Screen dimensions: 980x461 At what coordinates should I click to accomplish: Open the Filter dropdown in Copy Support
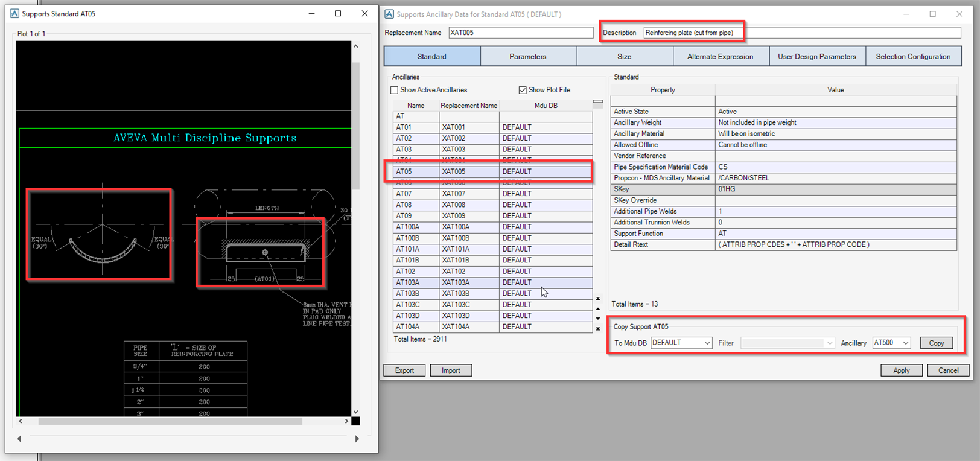[830, 343]
